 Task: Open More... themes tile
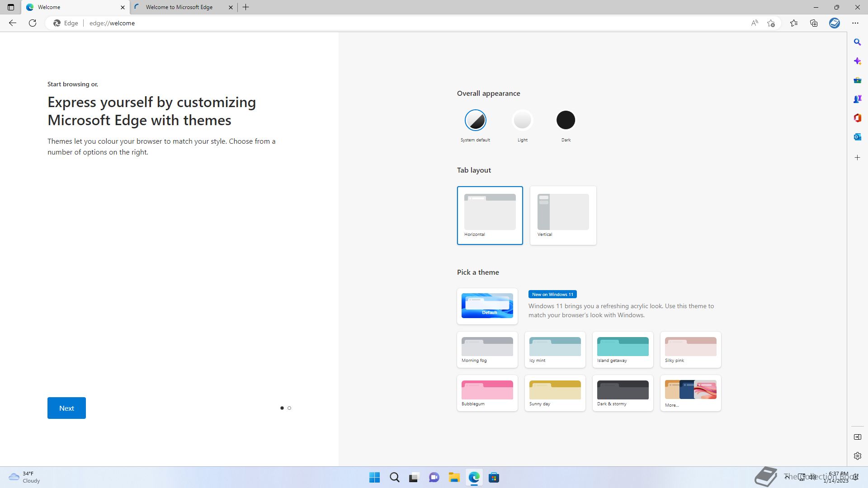(x=691, y=393)
